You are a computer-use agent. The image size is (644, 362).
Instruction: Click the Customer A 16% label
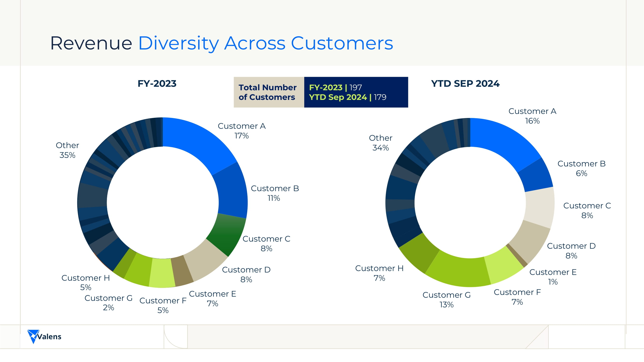tap(532, 116)
